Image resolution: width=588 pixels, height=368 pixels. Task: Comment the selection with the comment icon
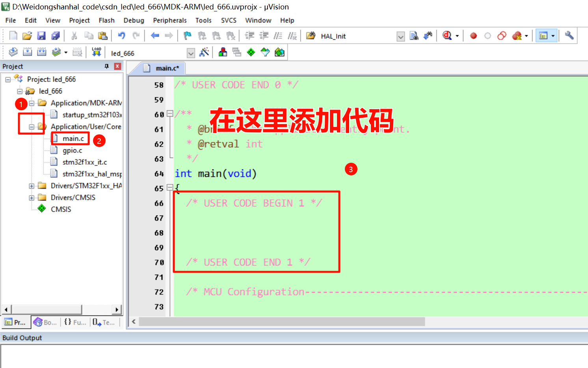(278, 36)
